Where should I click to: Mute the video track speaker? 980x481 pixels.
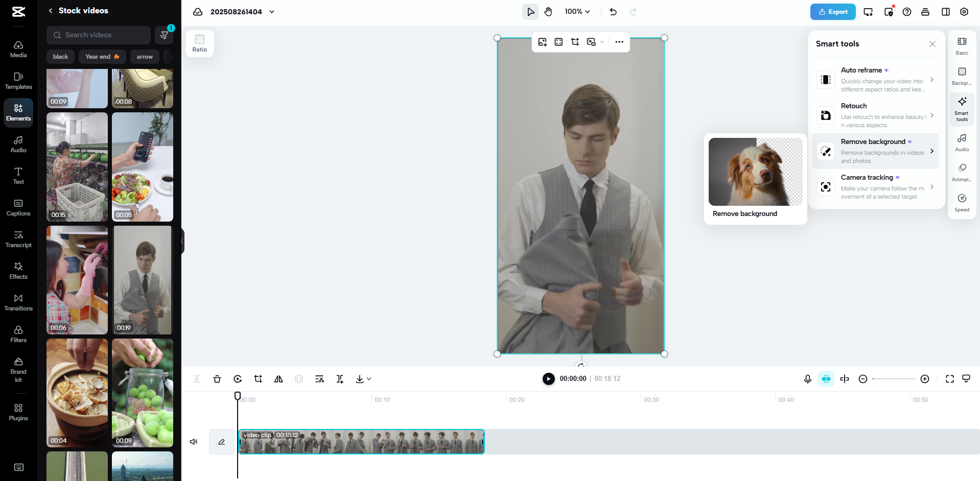pyautogui.click(x=194, y=442)
